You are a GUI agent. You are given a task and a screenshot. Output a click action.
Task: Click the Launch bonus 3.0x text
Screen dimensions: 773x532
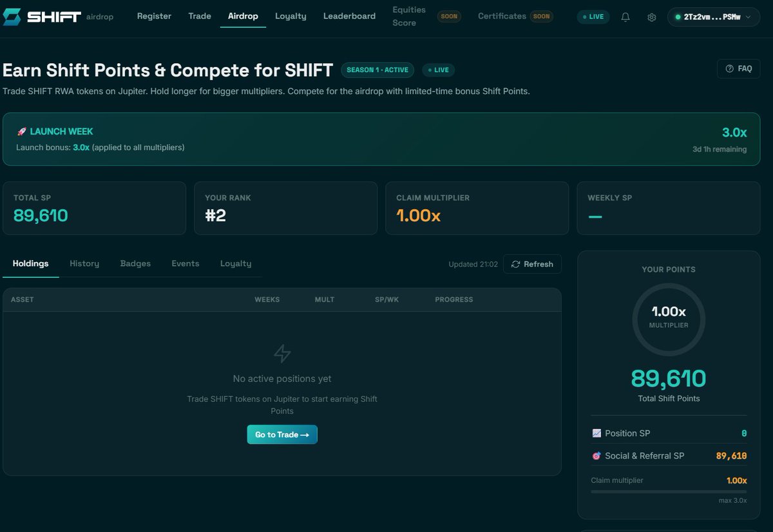click(x=100, y=147)
